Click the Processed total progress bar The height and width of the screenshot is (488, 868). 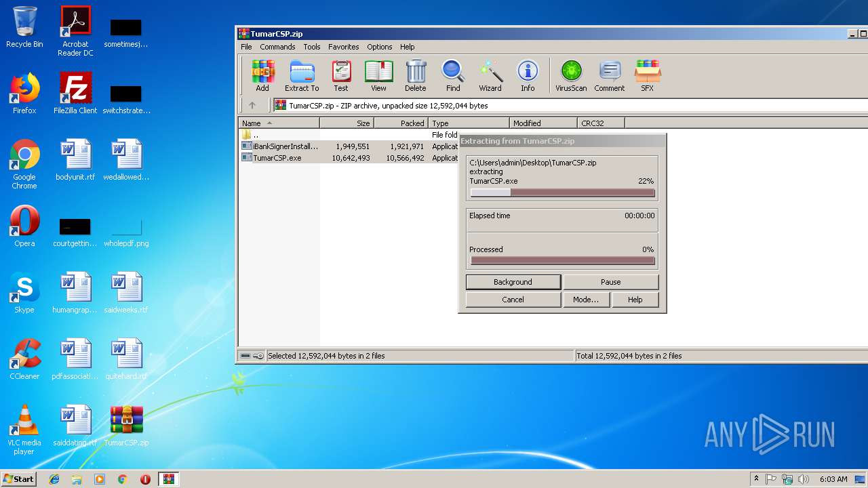coord(562,261)
